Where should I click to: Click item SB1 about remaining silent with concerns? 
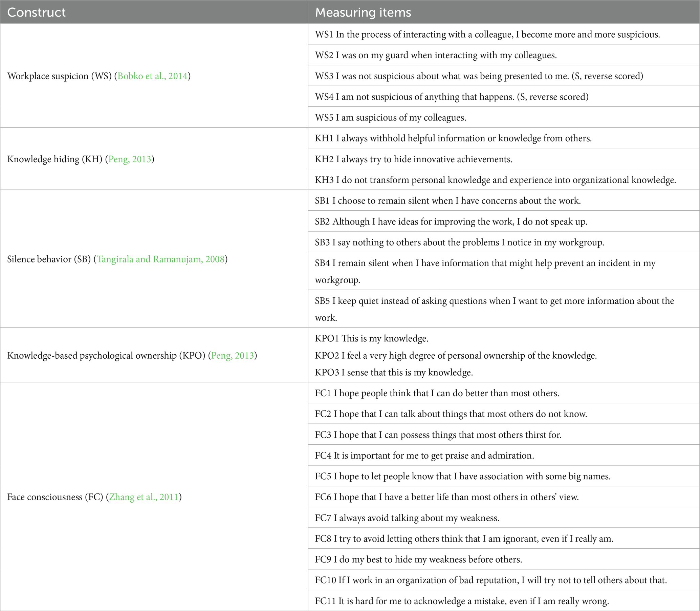point(448,201)
